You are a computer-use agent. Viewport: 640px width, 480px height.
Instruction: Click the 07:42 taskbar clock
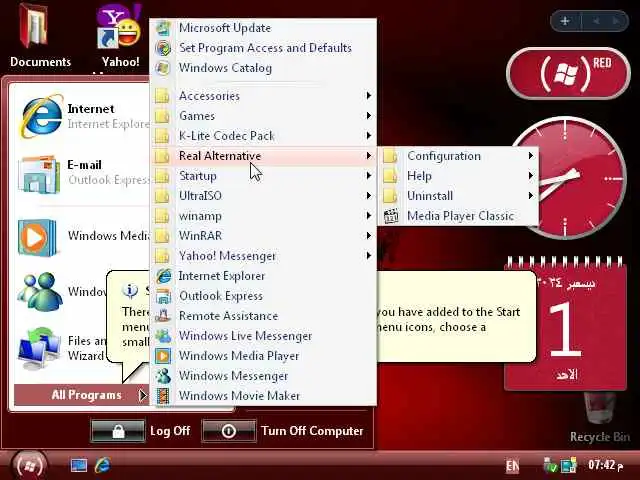606,465
